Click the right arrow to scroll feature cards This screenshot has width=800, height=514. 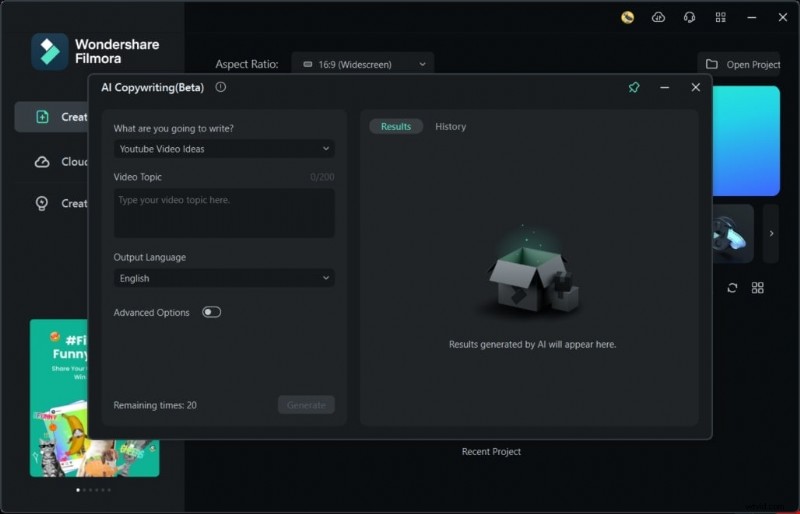pos(771,234)
